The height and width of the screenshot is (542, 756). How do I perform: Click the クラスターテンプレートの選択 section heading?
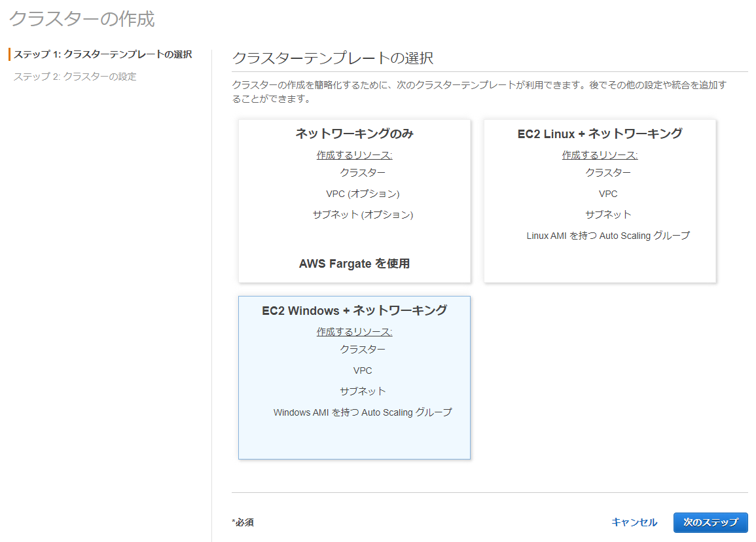pos(333,58)
